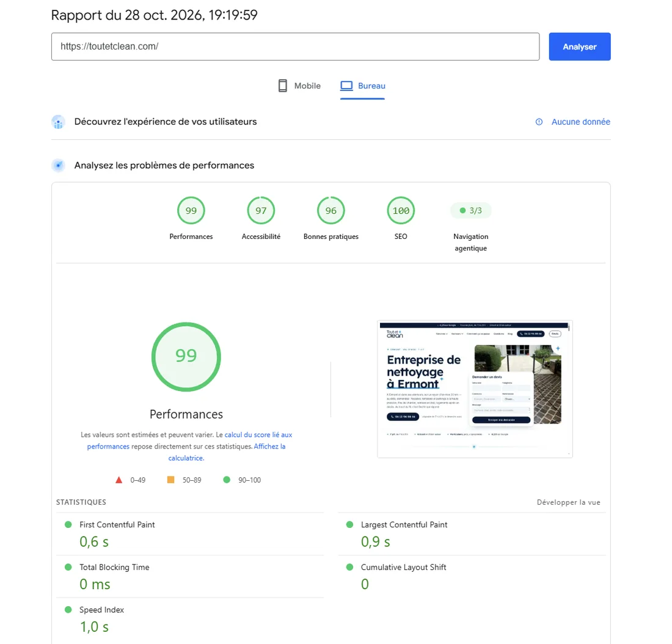672x644 pixels.
Task: Click the Analyser button
Action: coord(579,46)
